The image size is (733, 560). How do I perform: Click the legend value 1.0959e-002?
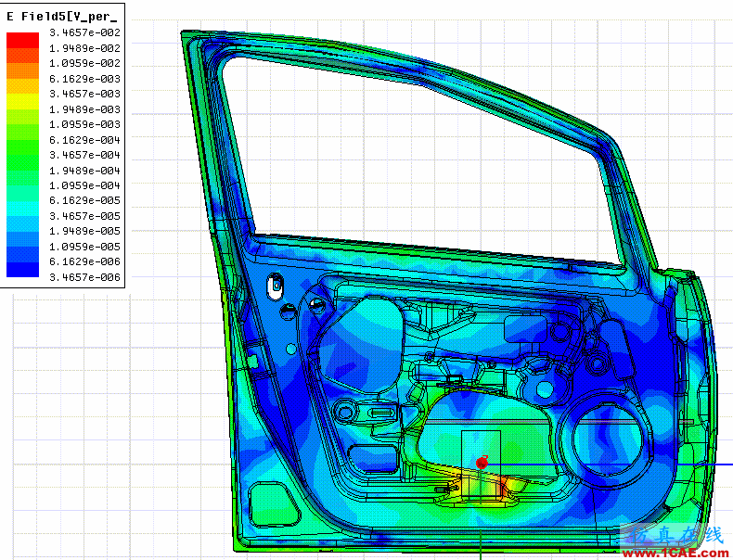click(x=84, y=63)
